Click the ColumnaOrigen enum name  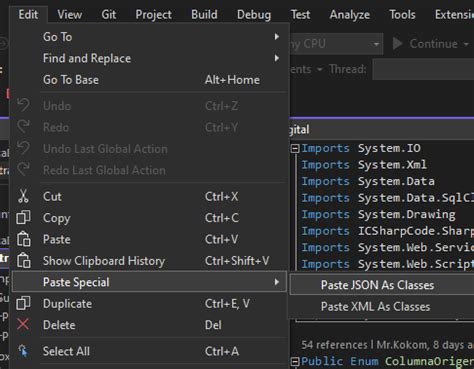429,361
